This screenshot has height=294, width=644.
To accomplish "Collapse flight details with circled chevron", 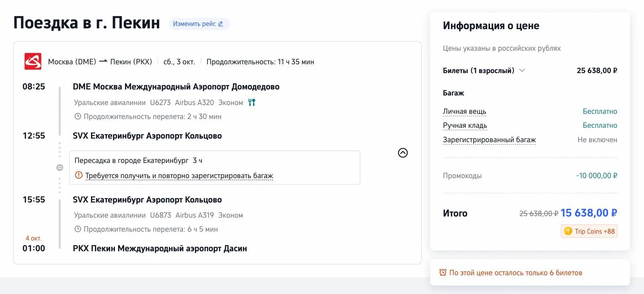I will 403,153.
